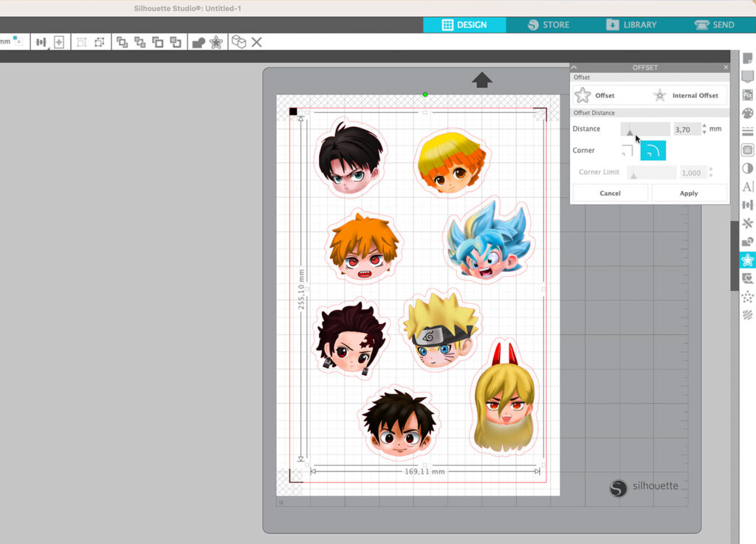Click the Distance slider track
The image size is (756, 544).
coord(645,129)
